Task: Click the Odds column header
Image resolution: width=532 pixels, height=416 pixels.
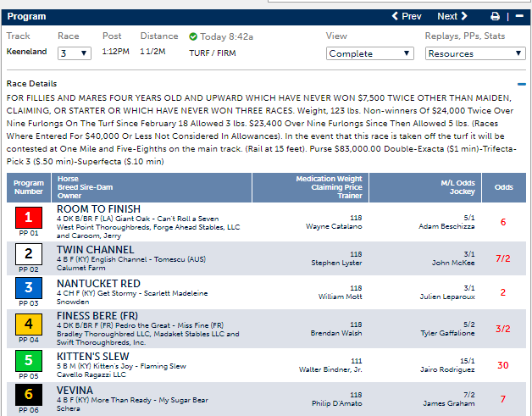Action: tap(503, 186)
